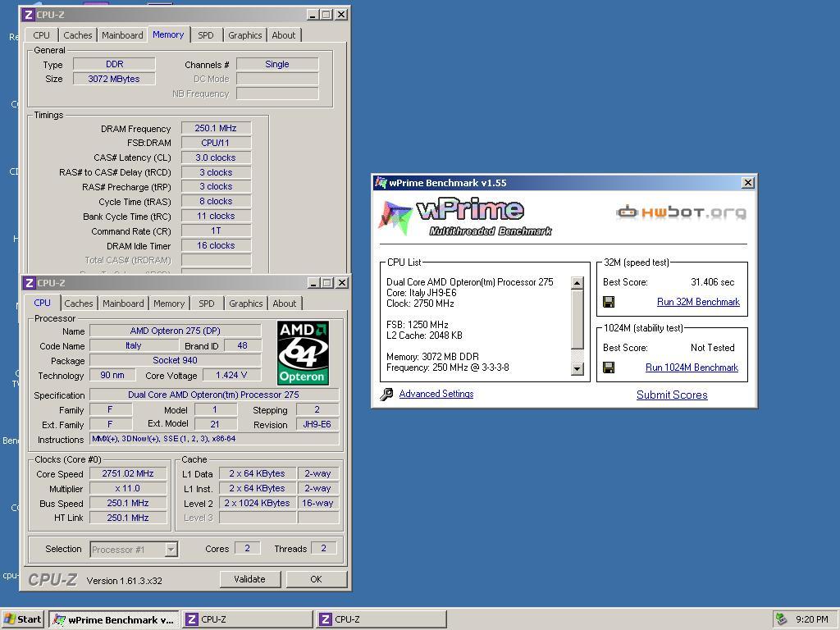Click CPU List scroll down arrow
Screen dimensions: 840x630
(577, 368)
